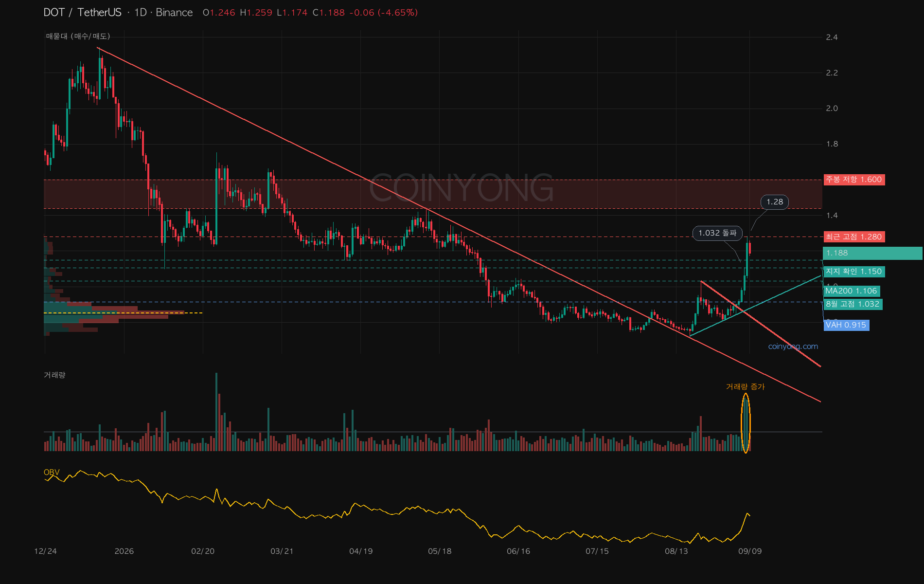Click the 거래량 증가 annotation text

(745, 386)
